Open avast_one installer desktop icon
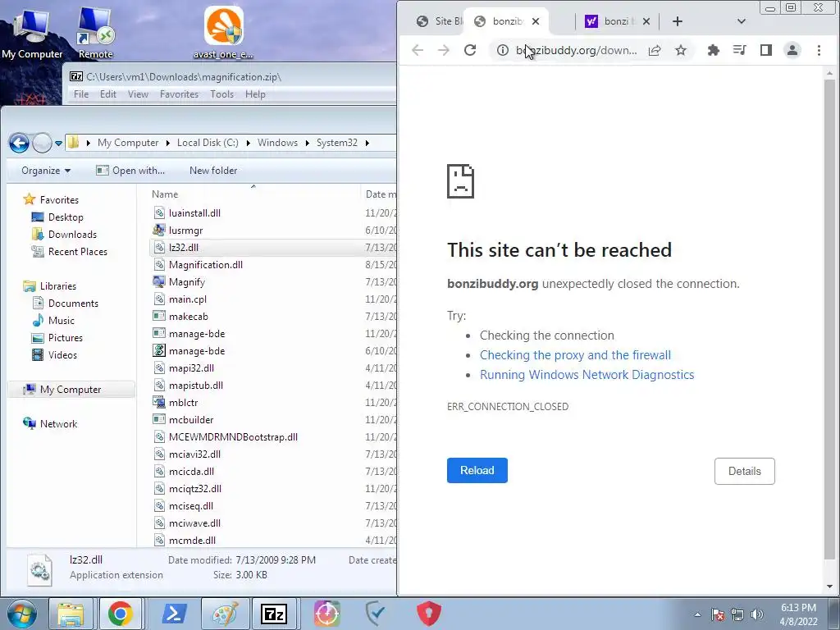Screen dimensions: 840x630 [223, 33]
